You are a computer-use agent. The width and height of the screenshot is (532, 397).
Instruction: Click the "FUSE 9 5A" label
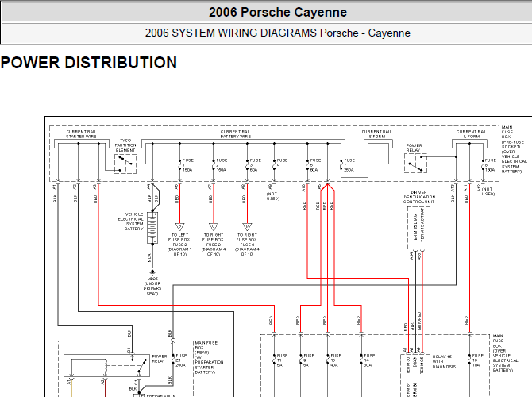309,360
